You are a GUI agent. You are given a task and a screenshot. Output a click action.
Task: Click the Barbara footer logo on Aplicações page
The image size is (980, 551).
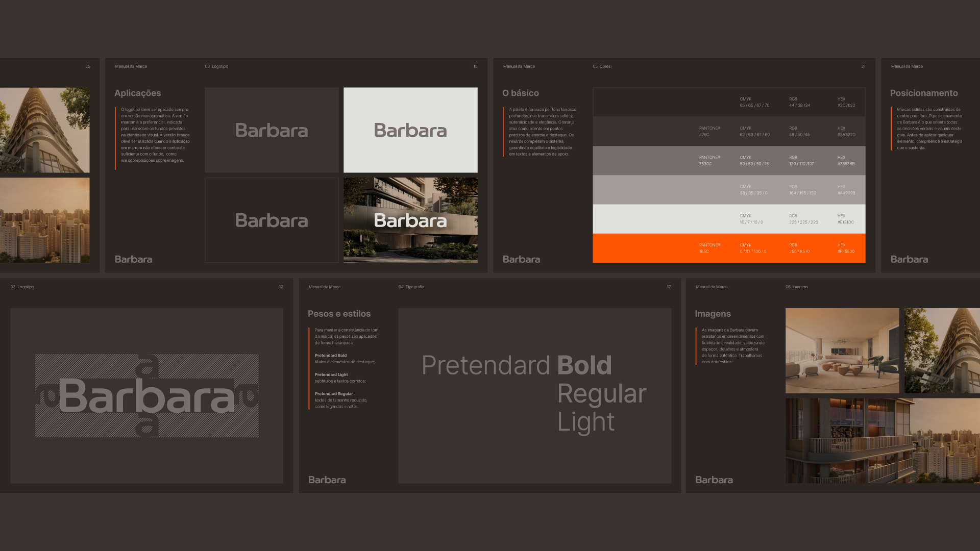[133, 259]
